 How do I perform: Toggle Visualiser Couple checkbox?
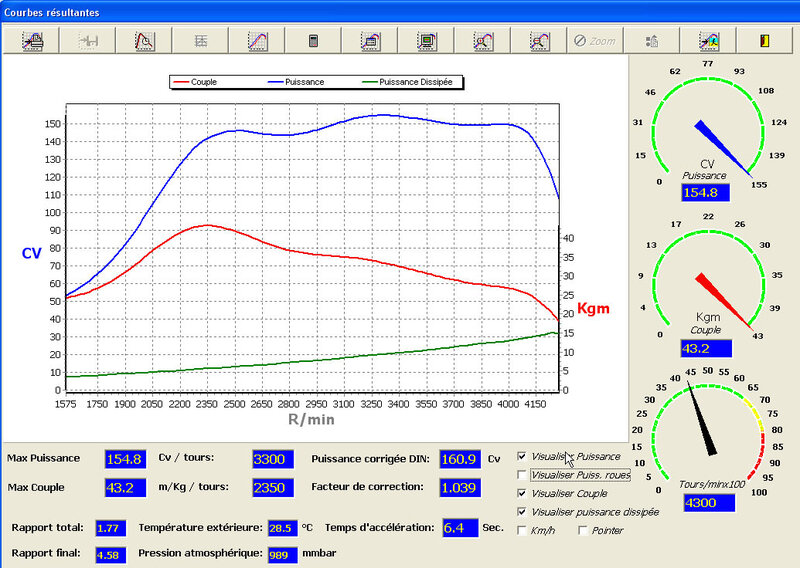coord(522,494)
